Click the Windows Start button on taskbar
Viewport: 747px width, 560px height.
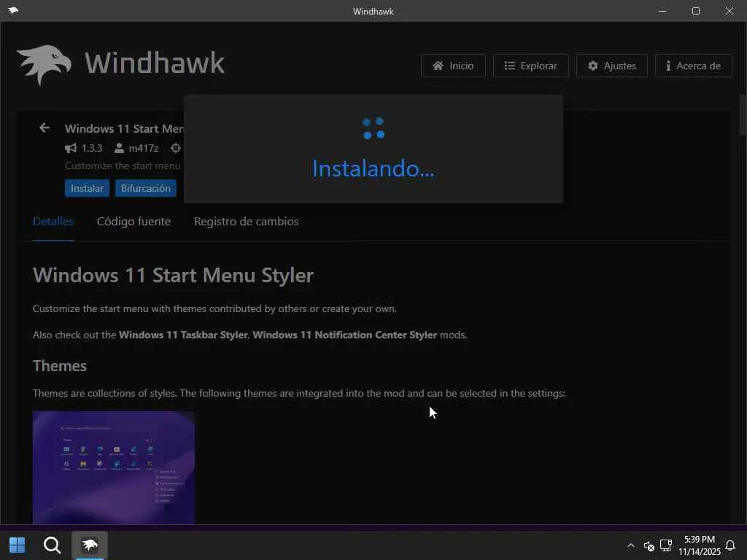pos(18,545)
